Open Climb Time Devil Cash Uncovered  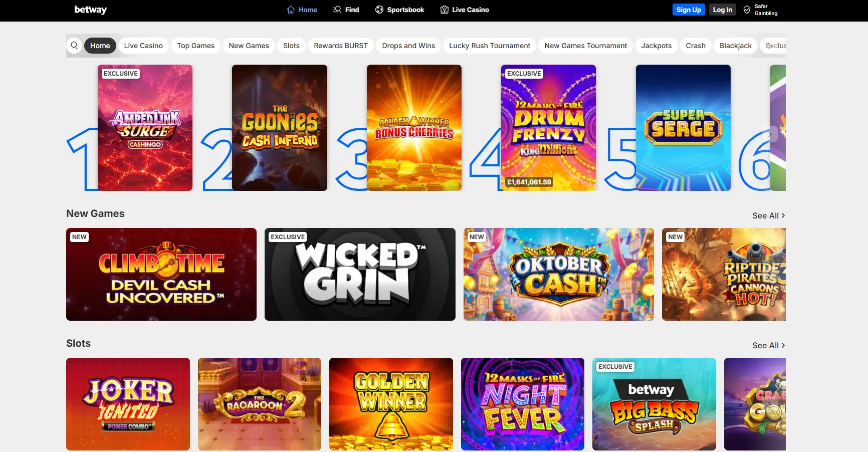pyautogui.click(x=161, y=274)
